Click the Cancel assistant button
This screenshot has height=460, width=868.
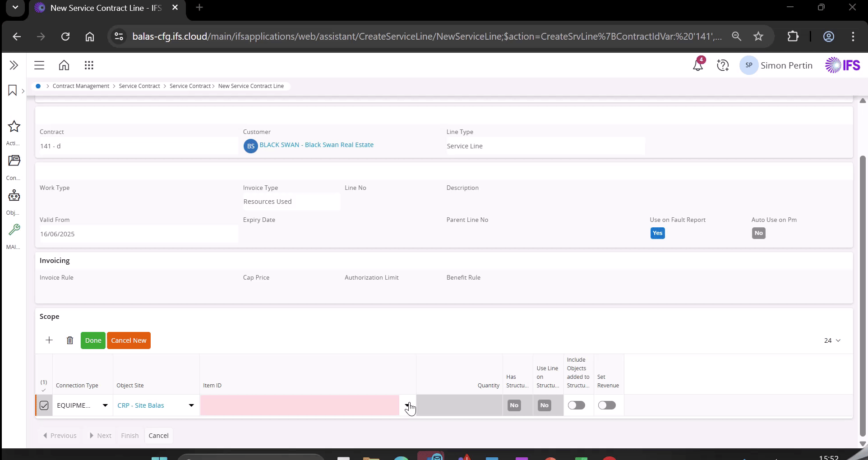click(158, 436)
